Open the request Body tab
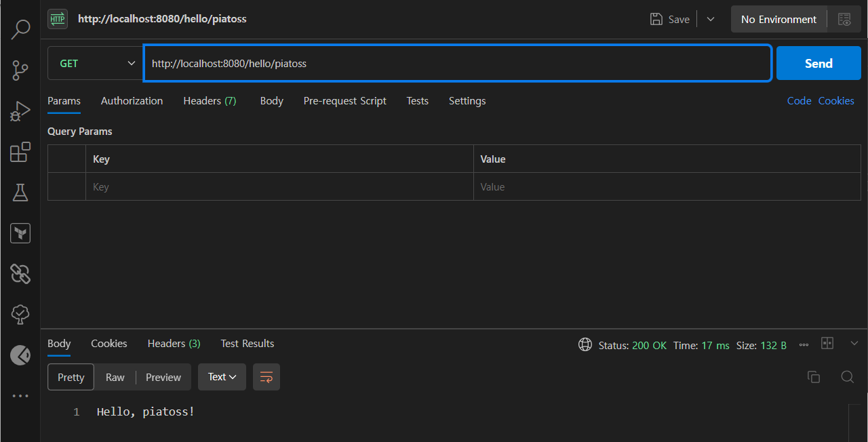 pyautogui.click(x=271, y=101)
